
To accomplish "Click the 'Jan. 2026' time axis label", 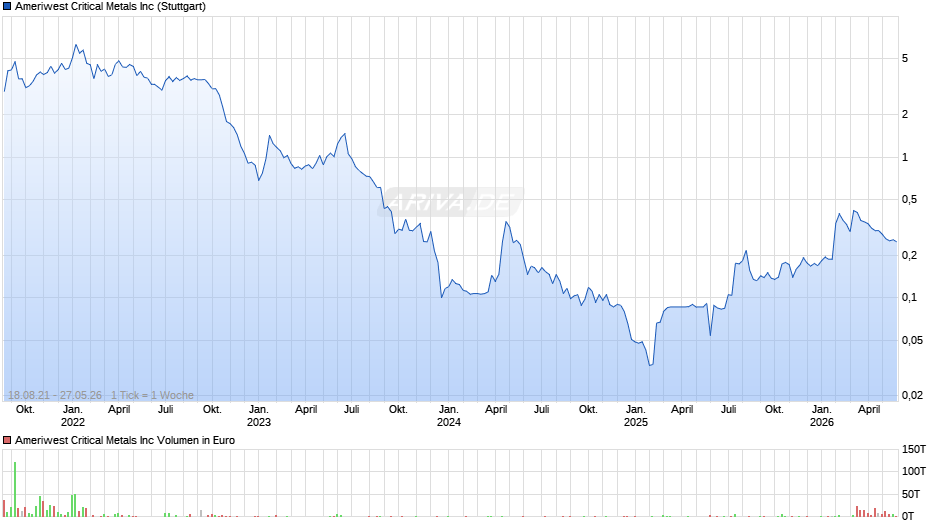I will click(x=821, y=416).
